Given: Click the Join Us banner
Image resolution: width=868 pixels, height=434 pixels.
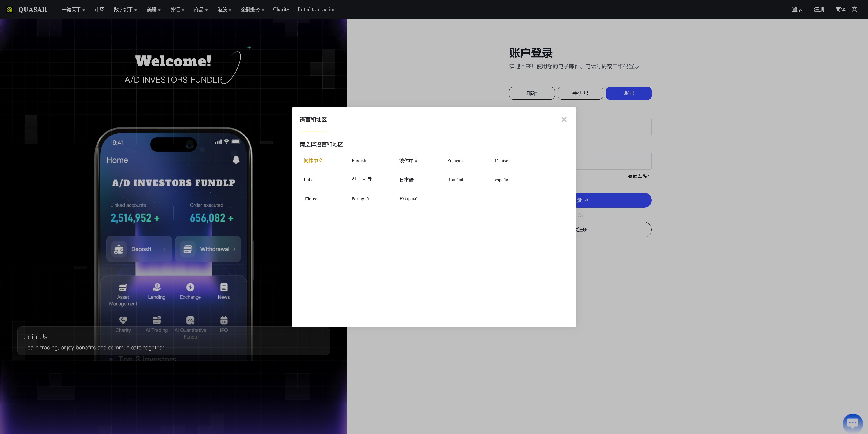Looking at the screenshot, I should tap(174, 341).
